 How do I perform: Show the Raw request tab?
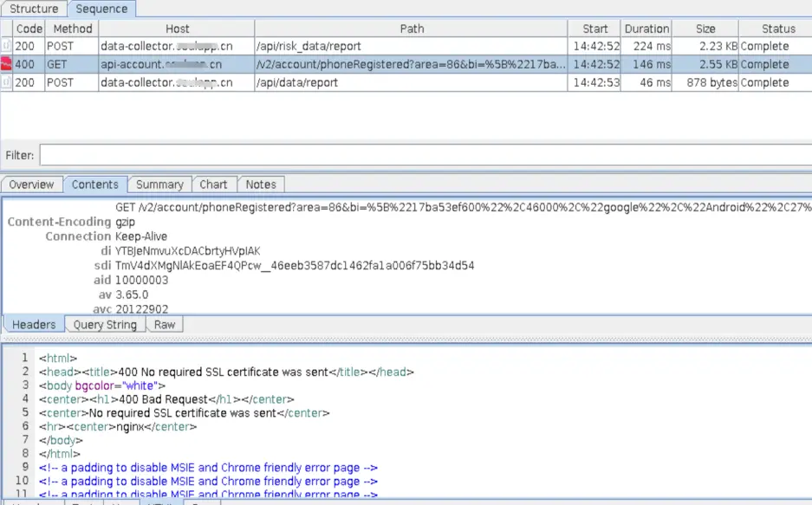click(x=165, y=325)
